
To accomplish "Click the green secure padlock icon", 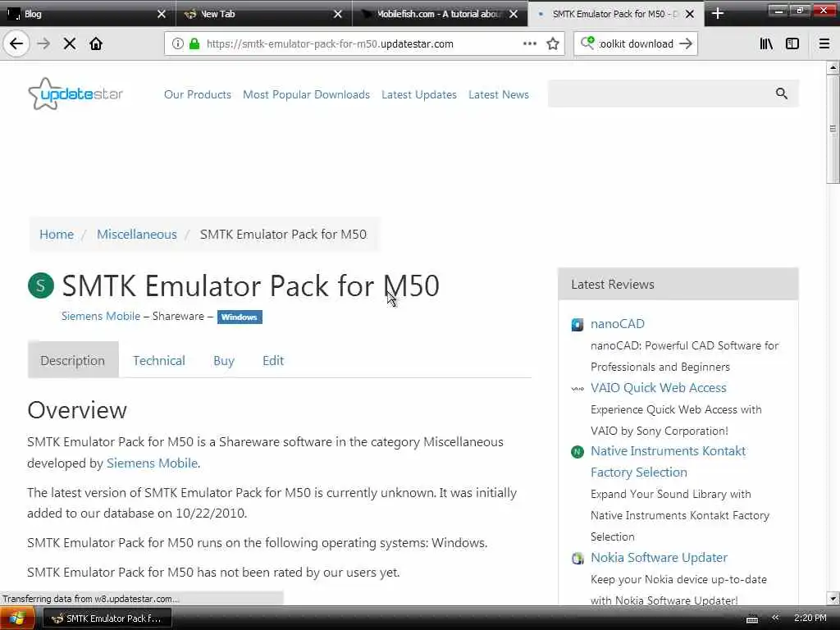I will tap(194, 44).
